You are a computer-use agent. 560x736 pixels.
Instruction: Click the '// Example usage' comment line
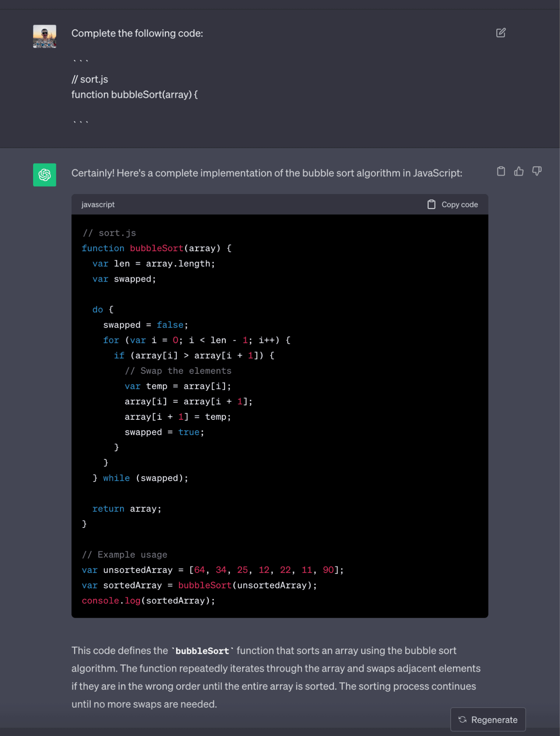[124, 555]
